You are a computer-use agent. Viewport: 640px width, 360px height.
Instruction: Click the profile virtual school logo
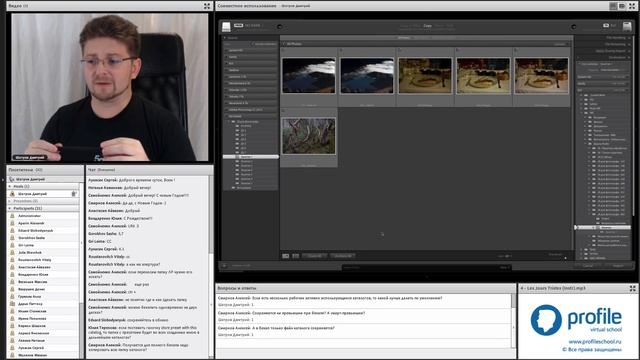576,320
